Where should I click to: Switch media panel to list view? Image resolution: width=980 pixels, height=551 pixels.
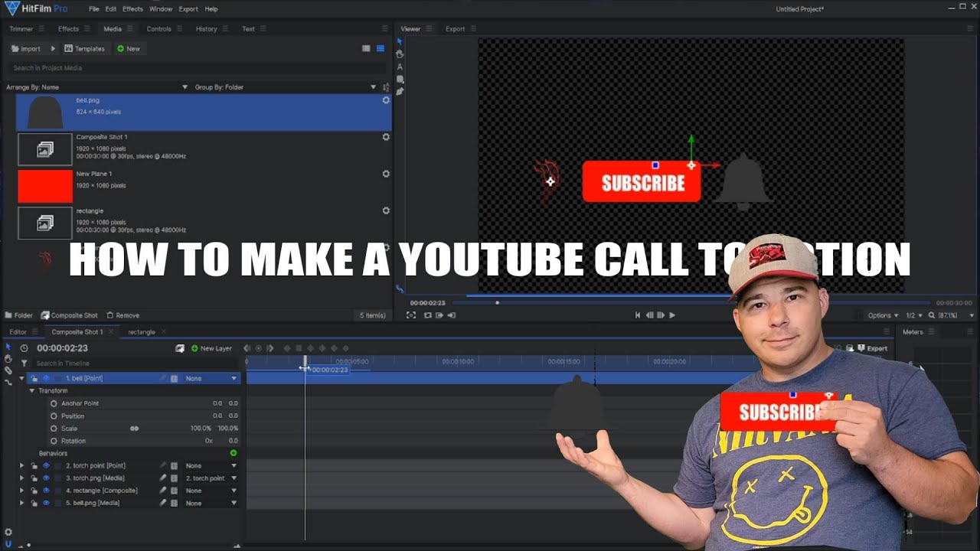381,48
